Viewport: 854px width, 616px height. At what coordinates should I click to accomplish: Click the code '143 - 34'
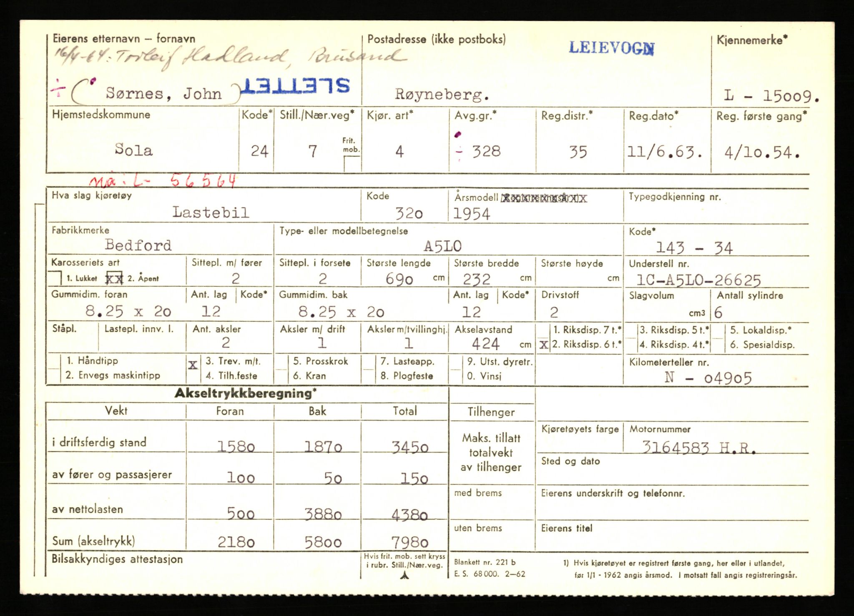pyautogui.click(x=694, y=248)
